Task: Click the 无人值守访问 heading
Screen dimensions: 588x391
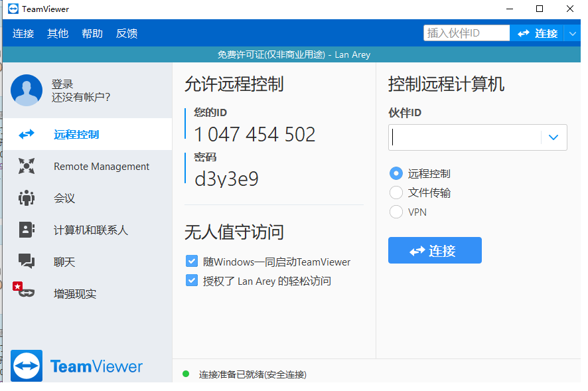Action: (234, 232)
